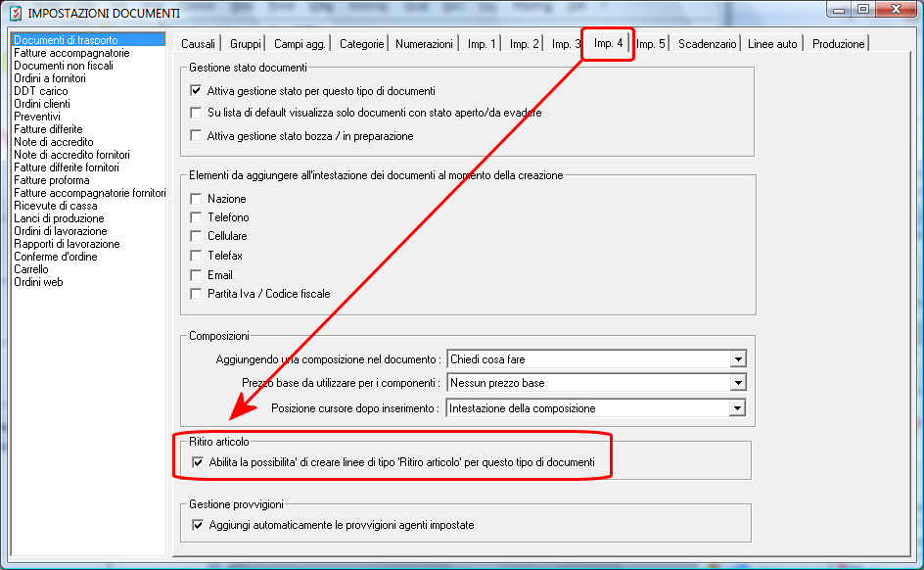Select Ricevute di cassa in the list
The width and height of the screenshot is (924, 570).
88,206
